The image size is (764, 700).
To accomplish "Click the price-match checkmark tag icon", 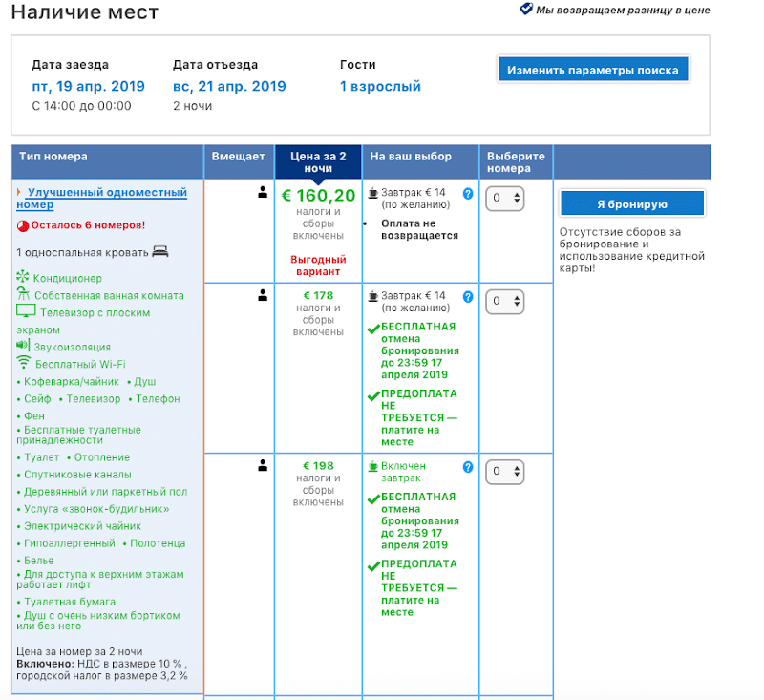I will point(526,9).
